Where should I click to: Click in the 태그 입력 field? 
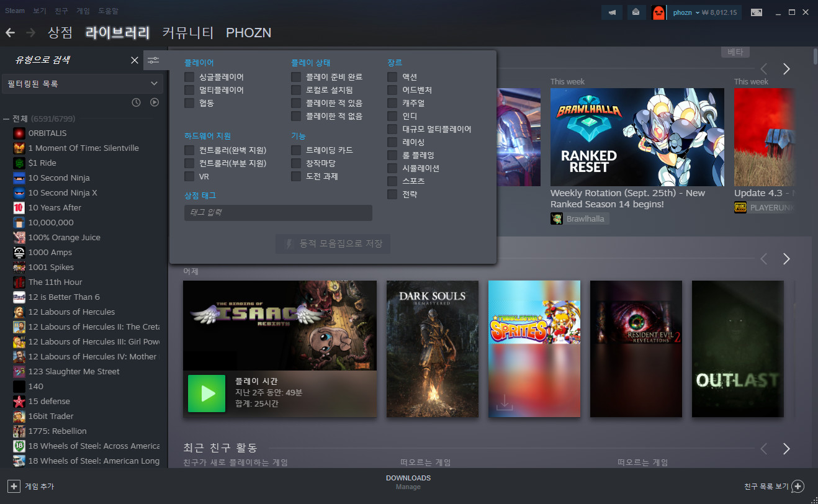(x=278, y=213)
